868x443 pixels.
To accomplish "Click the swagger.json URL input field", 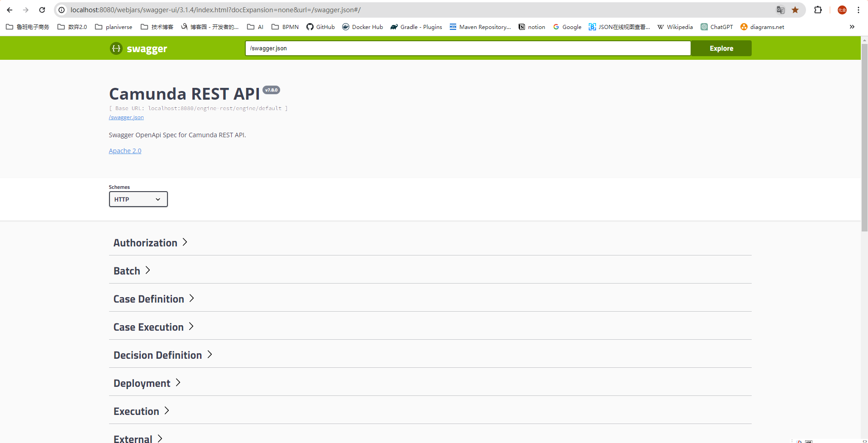I will [468, 48].
